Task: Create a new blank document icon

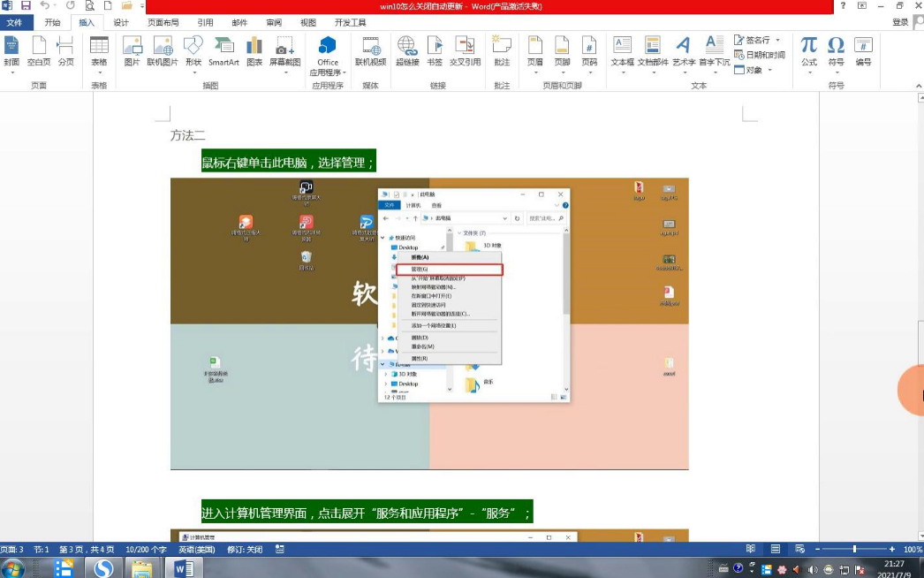Action: click(x=108, y=6)
